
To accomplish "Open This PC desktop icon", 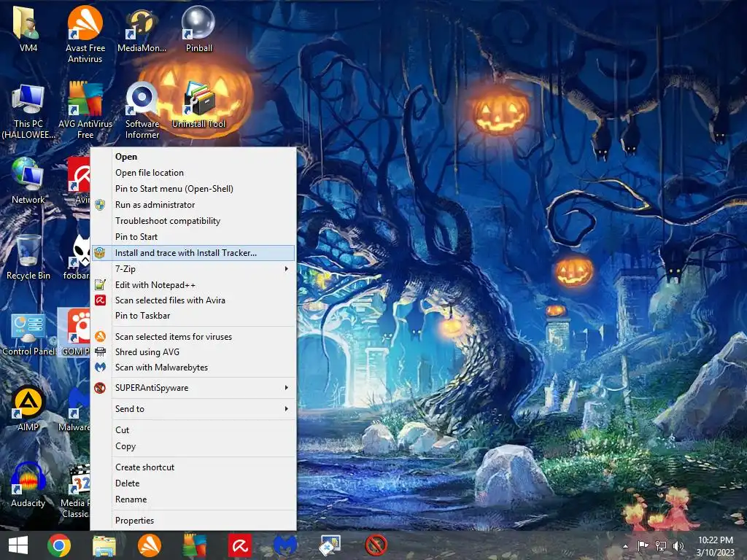I will 28,112.
